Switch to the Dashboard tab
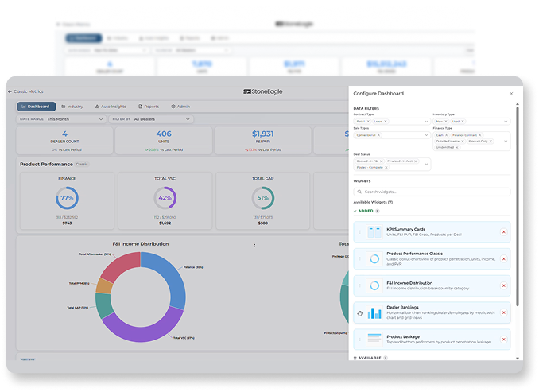This screenshot has width=539, height=392. pyautogui.click(x=36, y=107)
